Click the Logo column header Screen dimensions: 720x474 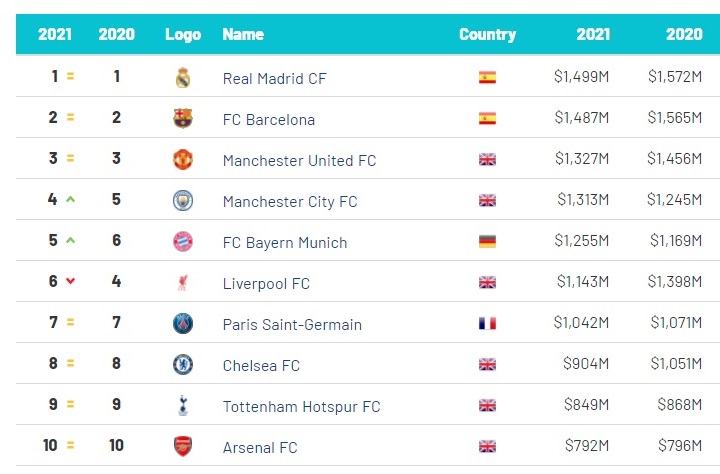point(183,34)
